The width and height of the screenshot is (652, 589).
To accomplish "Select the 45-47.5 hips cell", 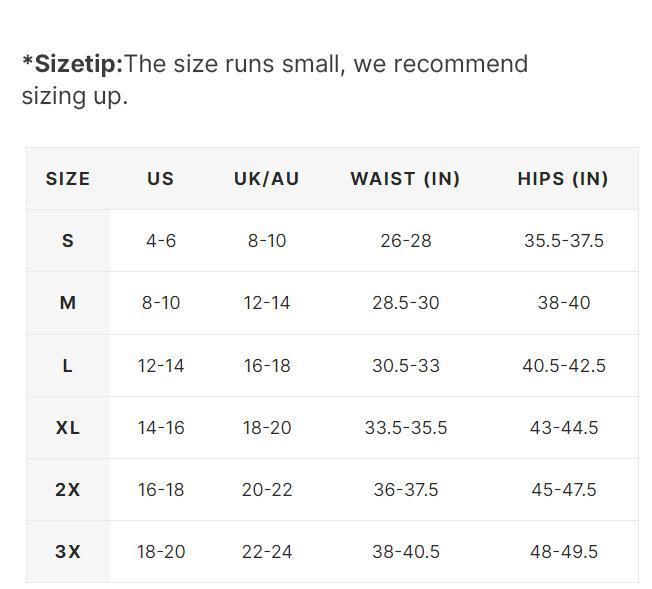I will click(x=564, y=490).
